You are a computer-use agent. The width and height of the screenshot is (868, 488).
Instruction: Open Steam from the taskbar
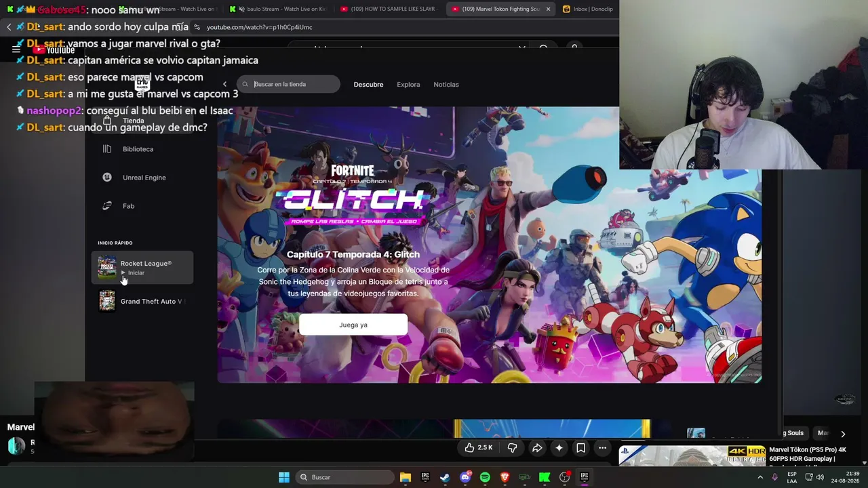[x=445, y=477]
